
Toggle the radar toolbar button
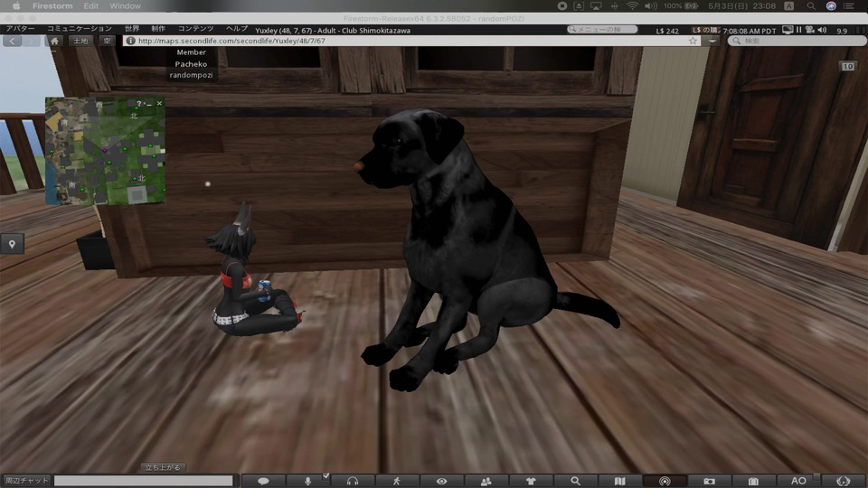(x=665, y=481)
